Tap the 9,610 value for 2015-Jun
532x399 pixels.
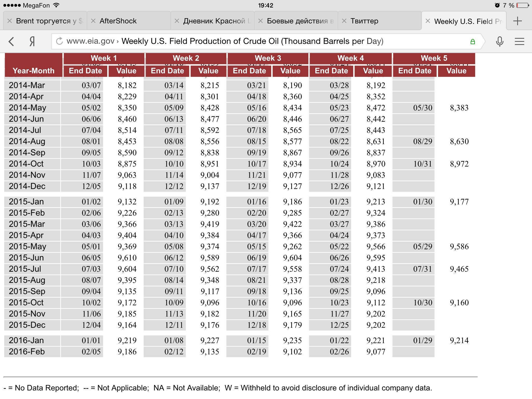tap(127, 258)
